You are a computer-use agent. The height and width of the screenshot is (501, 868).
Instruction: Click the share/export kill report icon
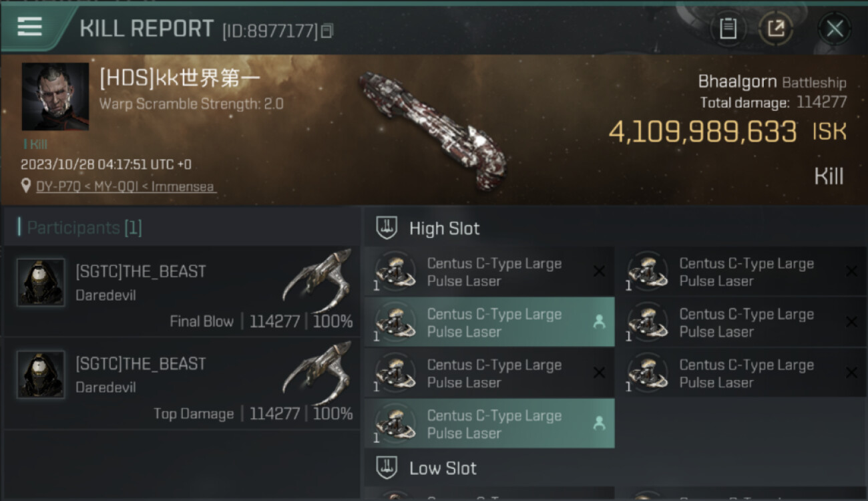pyautogui.click(x=776, y=29)
